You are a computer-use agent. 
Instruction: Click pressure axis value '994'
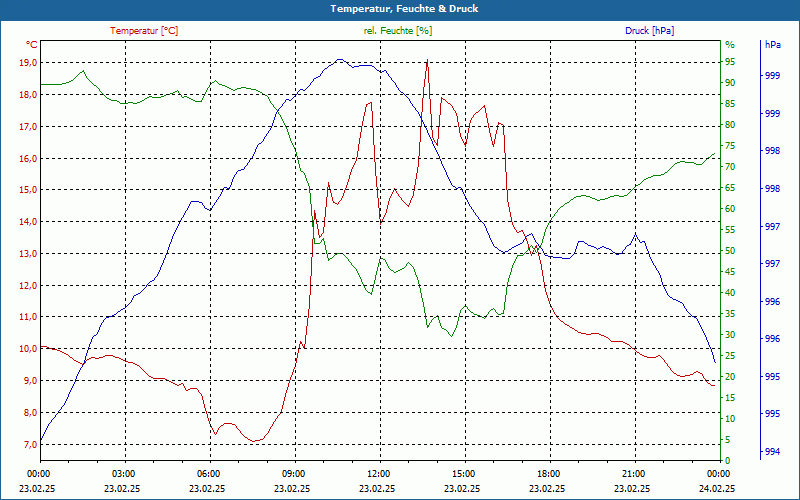click(773, 452)
